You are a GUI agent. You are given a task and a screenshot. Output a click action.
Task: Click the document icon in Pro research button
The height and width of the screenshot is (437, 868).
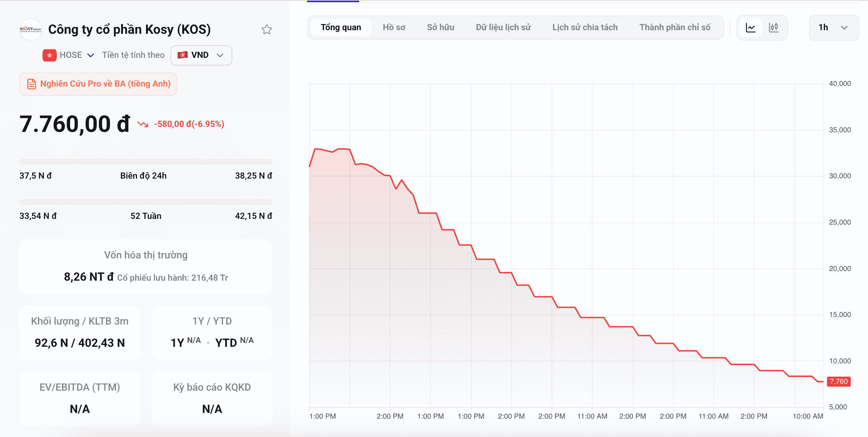point(32,84)
